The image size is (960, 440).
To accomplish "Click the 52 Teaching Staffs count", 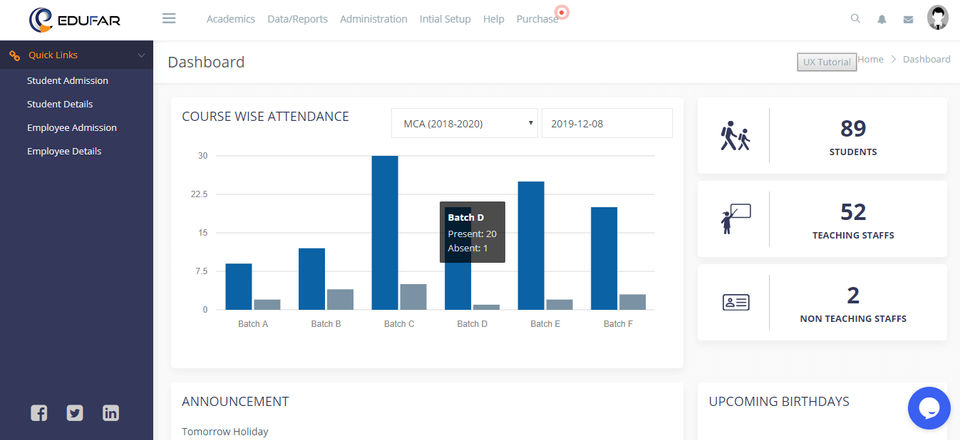I will (853, 212).
